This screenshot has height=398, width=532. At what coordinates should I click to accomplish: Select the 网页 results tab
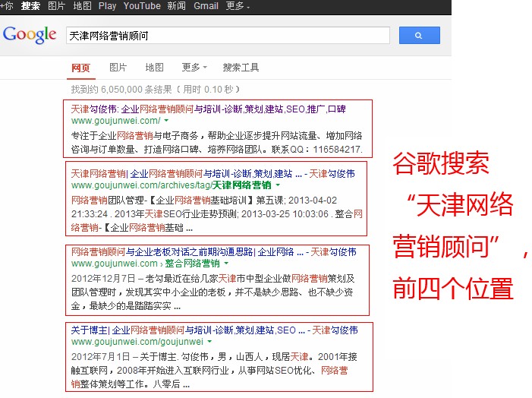(80, 68)
